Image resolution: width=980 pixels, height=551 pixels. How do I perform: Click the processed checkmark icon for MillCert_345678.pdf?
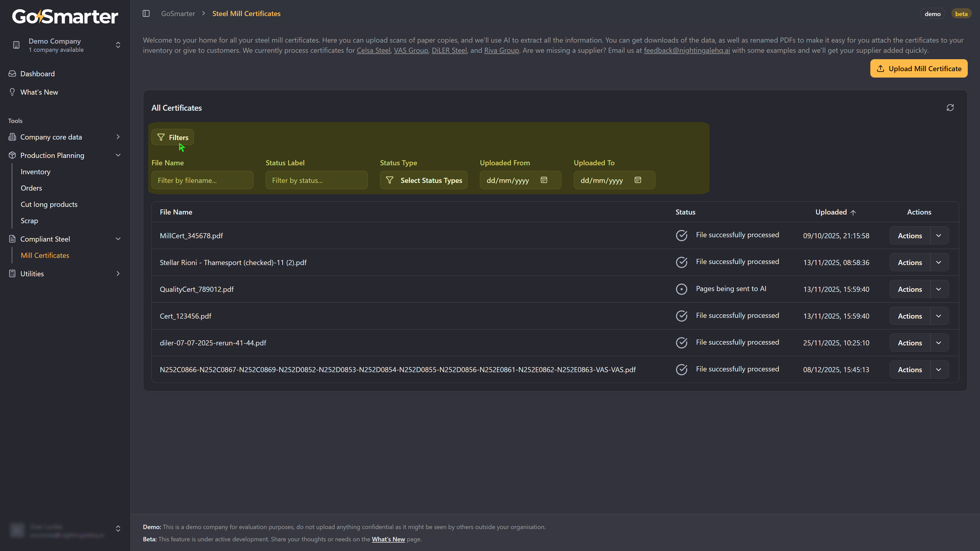[x=681, y=235]
